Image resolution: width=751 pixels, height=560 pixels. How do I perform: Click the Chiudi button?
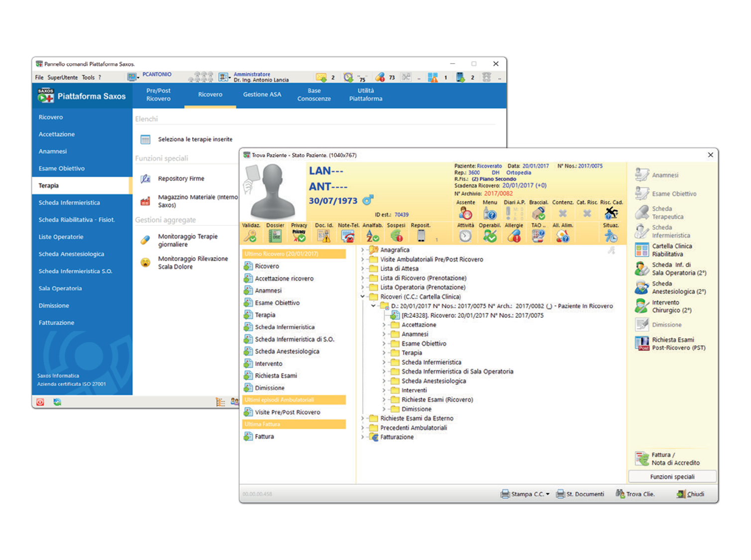coord(690,494)
